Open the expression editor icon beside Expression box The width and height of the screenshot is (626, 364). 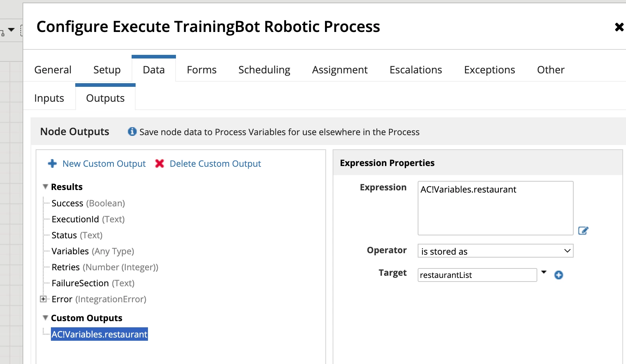(583, 231)
